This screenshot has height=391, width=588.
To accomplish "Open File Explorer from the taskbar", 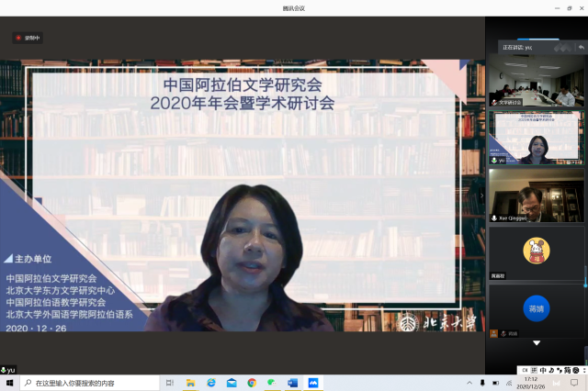I will (x=191, y=383).
